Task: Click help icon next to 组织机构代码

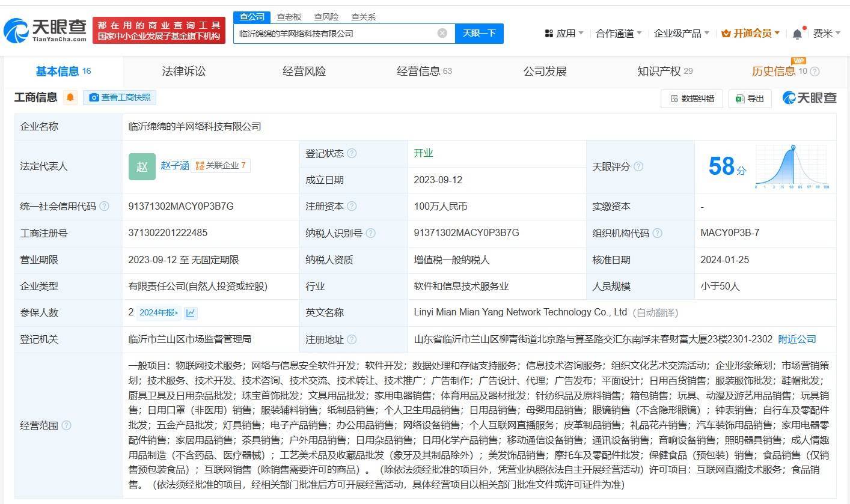Action: (x=658, y=233)
